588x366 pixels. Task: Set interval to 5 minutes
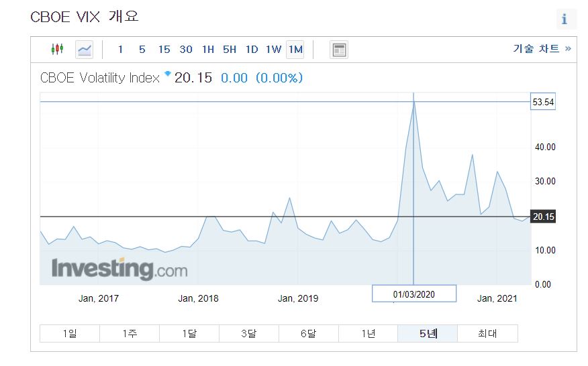pyautogui.click(x=142, y=50)
